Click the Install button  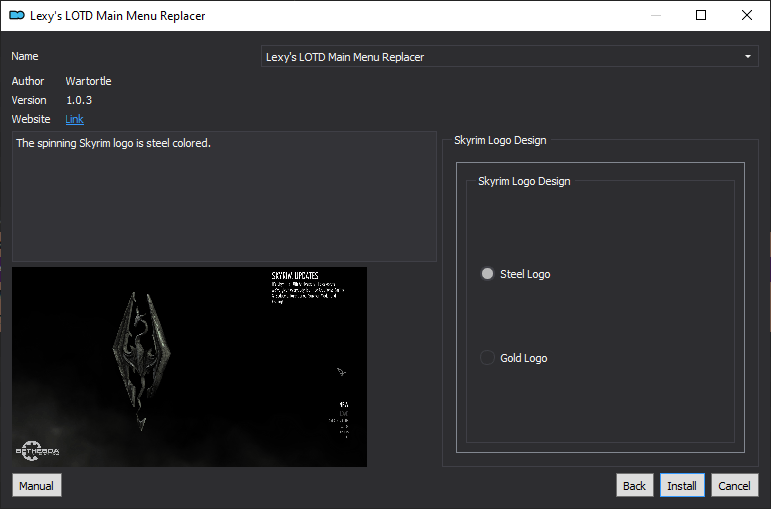point(682,485)
